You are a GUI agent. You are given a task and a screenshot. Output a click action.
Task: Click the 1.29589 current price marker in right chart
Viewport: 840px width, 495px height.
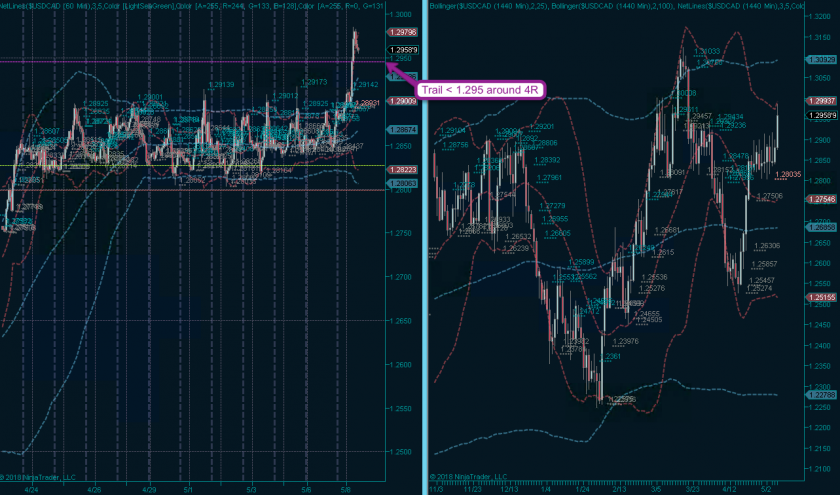pos(821,115)
